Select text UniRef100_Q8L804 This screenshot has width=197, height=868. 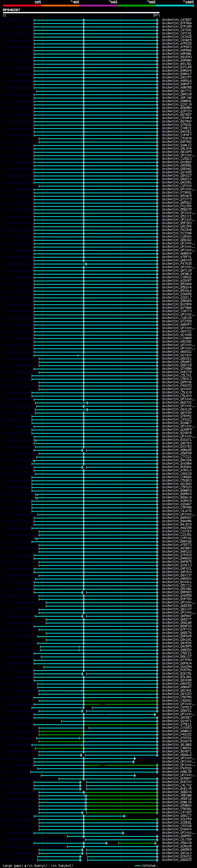point(177,149)
